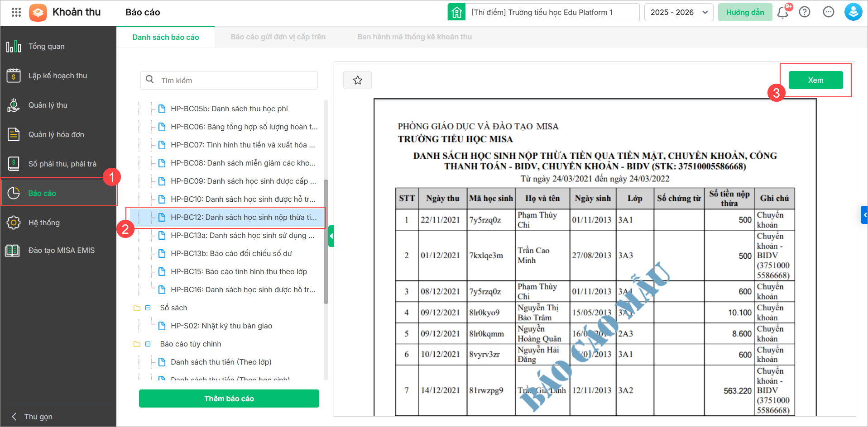Open Đào tạo MISA EMIS menu item
Screen dimensions: 868x427
point(58,250)
